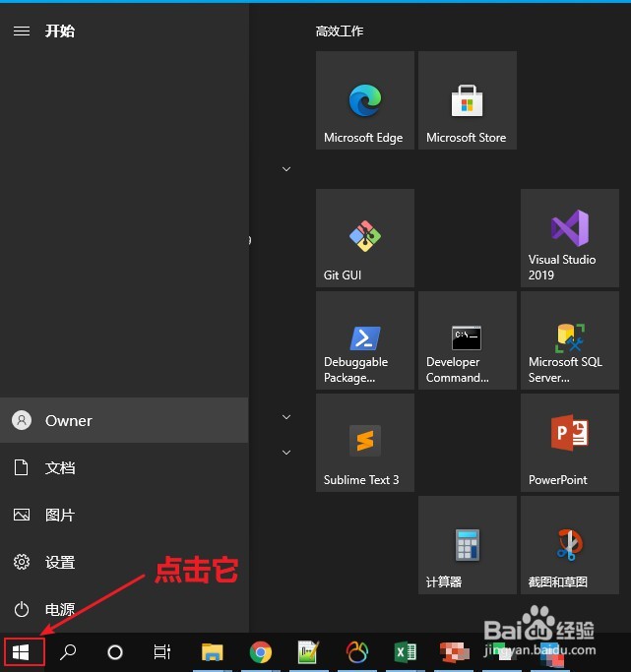Open Pictures (图片) folder

(124, 515)
